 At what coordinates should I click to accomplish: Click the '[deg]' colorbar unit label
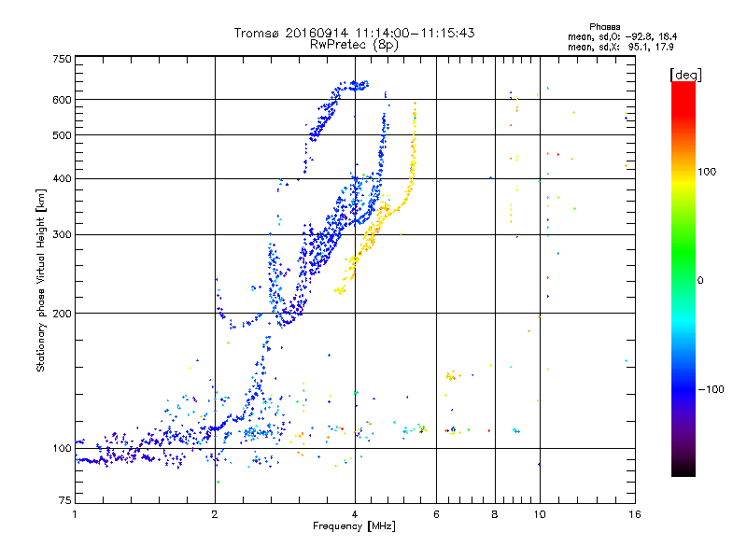pyautogui.click(x=685, y=75)
